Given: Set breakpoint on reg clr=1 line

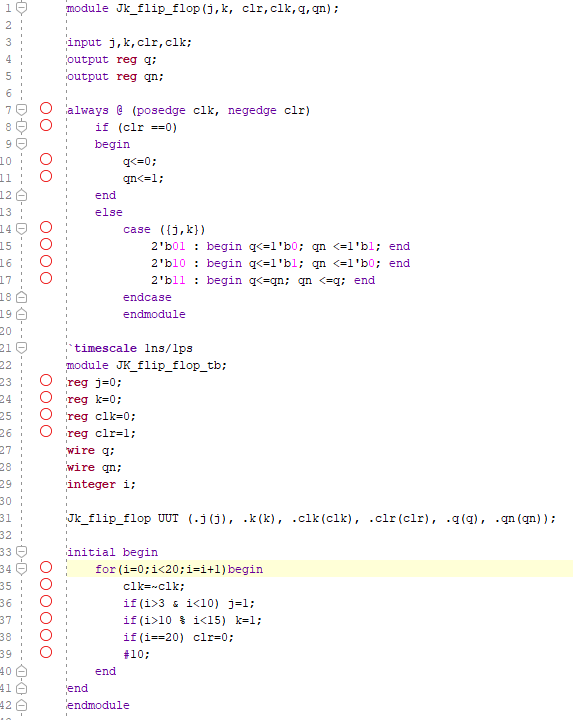Looking at the screenshot, I should (46, 431).
